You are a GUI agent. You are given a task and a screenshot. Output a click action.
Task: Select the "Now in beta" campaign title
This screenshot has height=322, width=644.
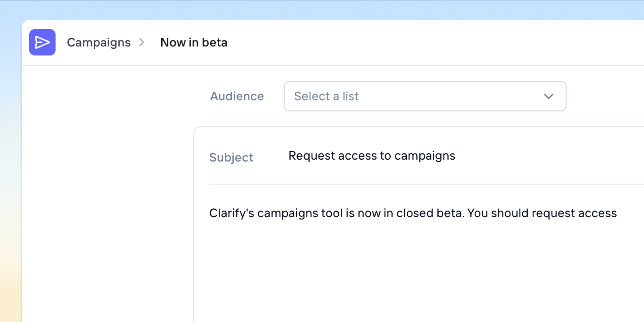pyautogui.click(x=194, y=43)
